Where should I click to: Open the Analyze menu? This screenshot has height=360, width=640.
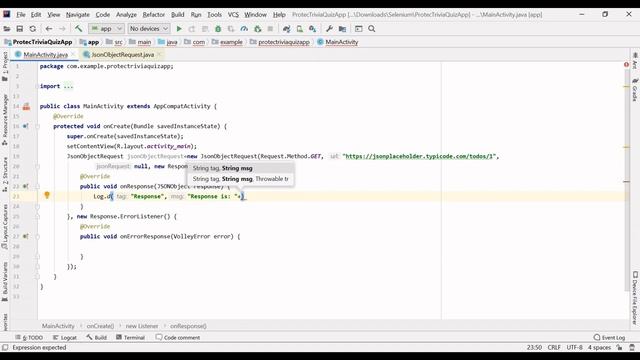click(x=126, y=15)
